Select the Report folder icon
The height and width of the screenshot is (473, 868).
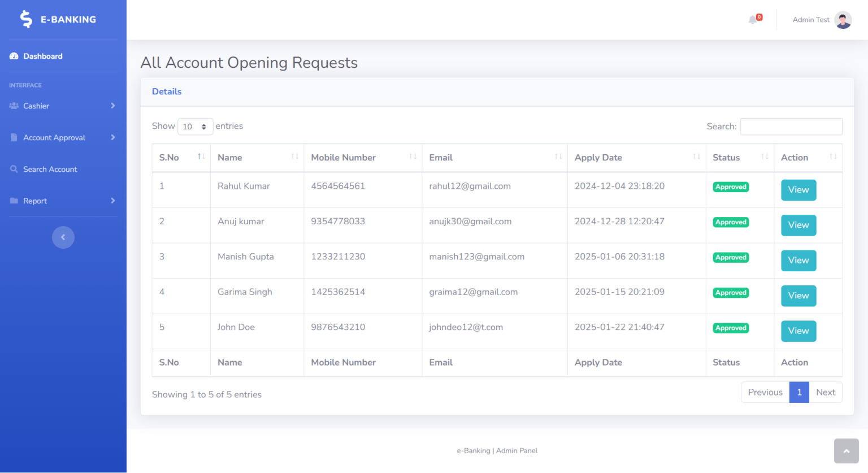(14, 201)
